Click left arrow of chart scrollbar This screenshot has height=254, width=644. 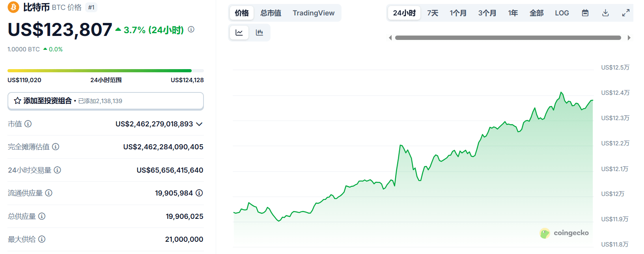(390, 38)
